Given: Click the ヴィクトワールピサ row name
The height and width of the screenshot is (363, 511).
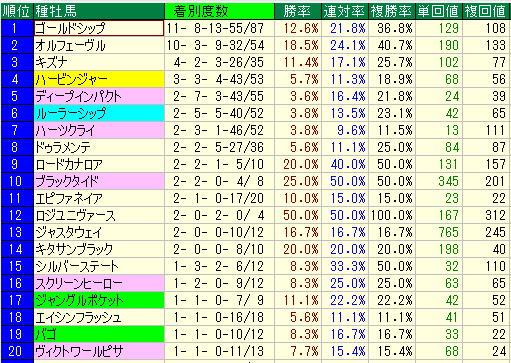Looking at the screenshot, I should [99, 351].
